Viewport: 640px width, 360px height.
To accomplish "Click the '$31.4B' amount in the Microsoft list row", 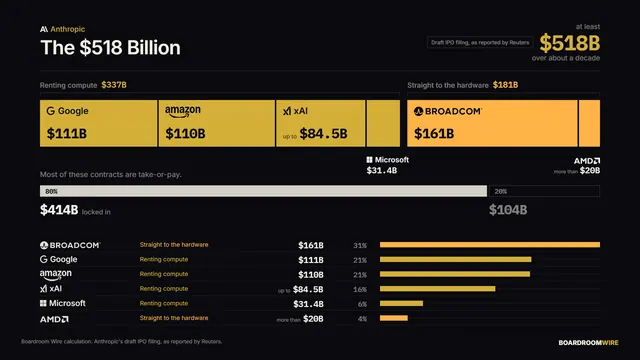I will 308,304.
